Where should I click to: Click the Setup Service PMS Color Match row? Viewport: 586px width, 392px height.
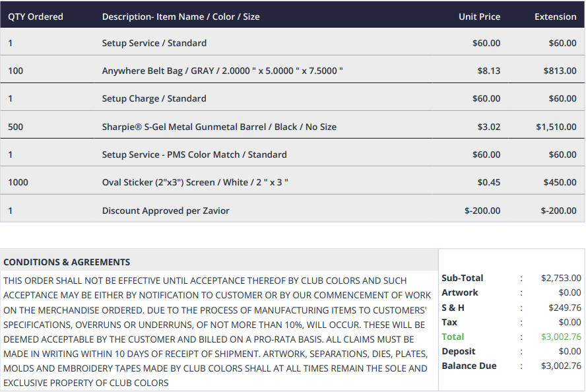click(292, 153)
